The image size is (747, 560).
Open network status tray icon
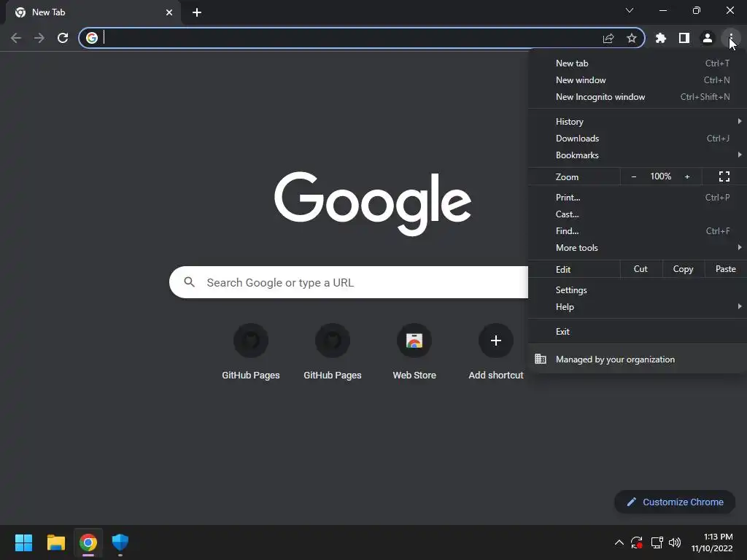click(657, 542)
